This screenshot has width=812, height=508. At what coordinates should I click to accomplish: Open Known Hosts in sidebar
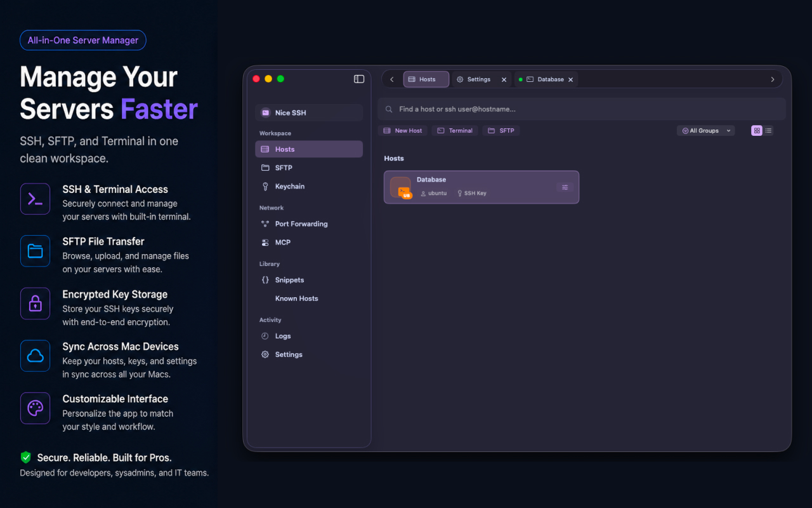309,298
